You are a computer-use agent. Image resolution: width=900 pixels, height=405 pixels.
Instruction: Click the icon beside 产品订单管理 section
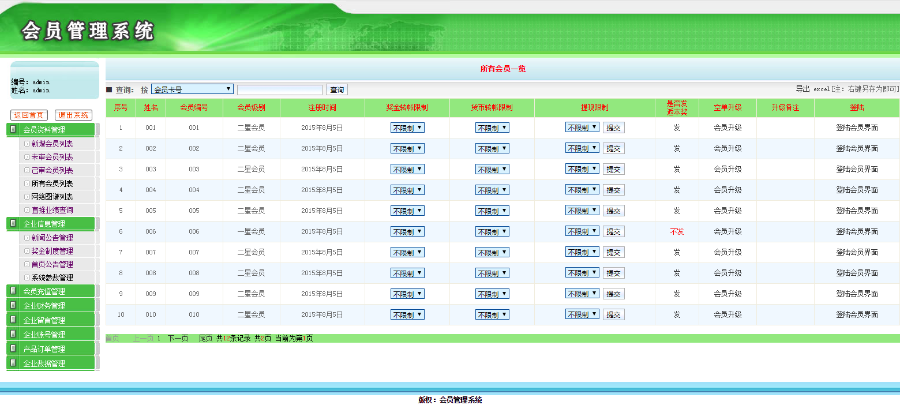tap(13, 349)
